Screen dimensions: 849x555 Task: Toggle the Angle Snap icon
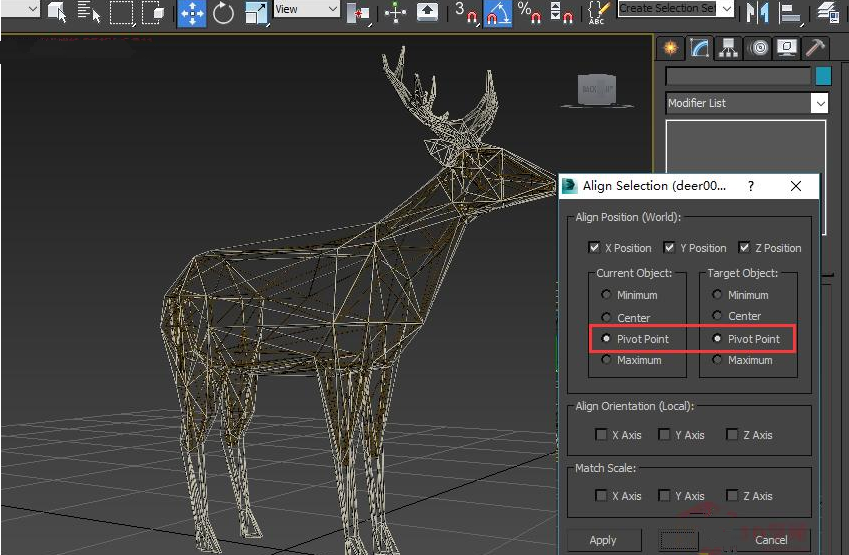pos(498,12)
